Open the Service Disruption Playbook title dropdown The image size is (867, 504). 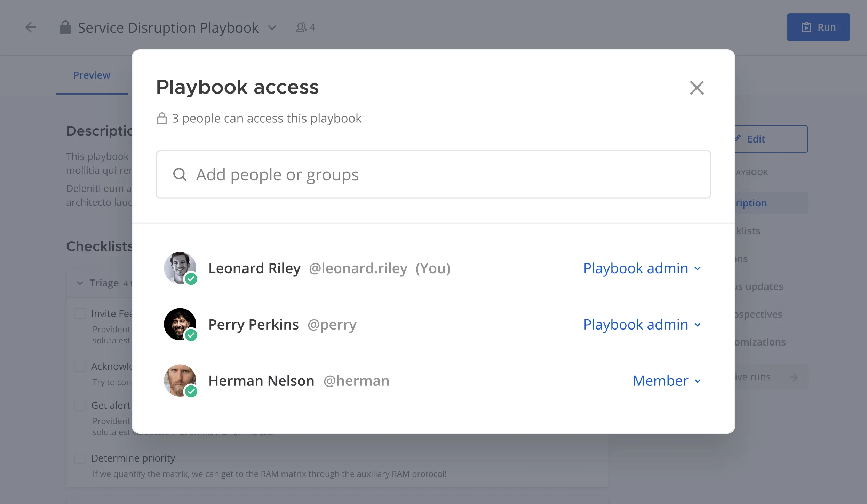point(272,27)
